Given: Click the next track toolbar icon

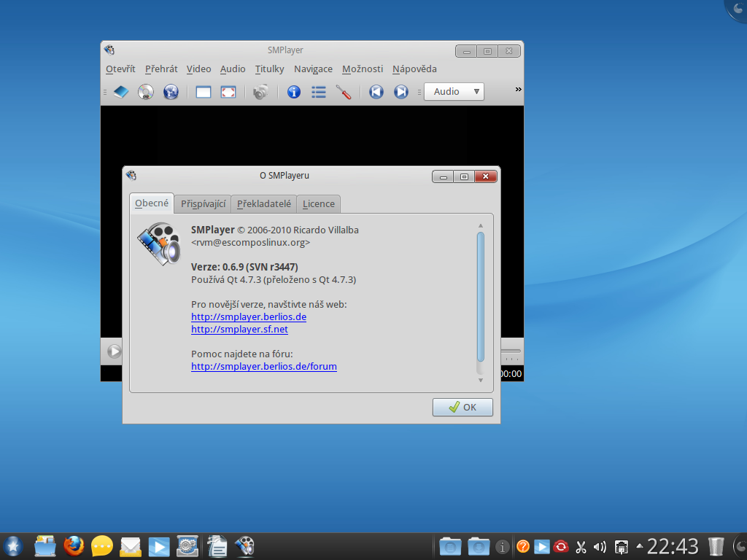Looking at the screenshot, I should pos(401,91).
